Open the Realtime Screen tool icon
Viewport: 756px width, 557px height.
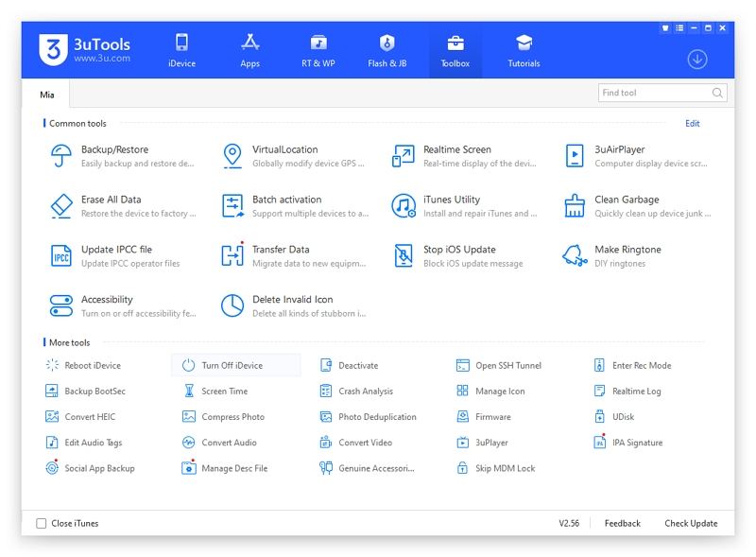pos(404,156)
